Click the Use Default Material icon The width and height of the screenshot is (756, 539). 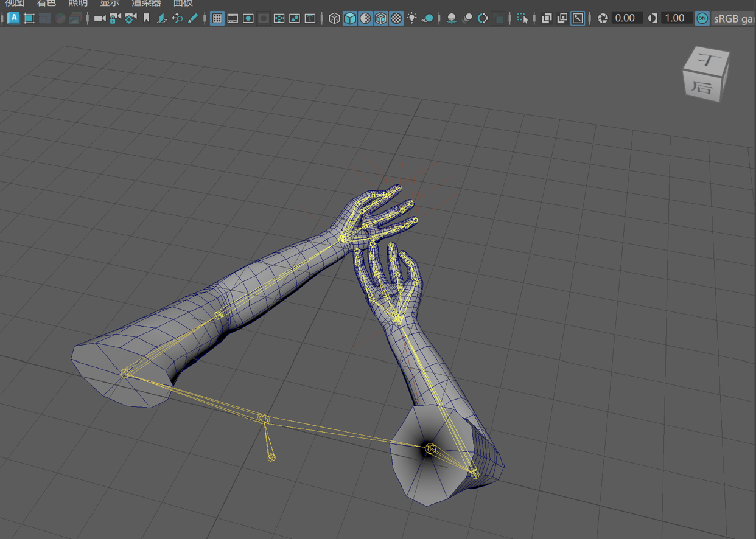coord(365,18)
